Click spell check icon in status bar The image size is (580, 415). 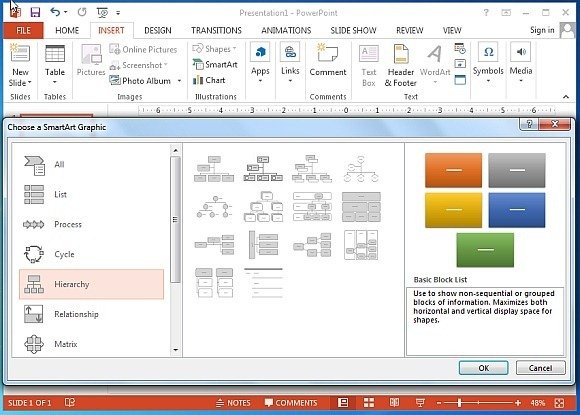pos(70,402)
